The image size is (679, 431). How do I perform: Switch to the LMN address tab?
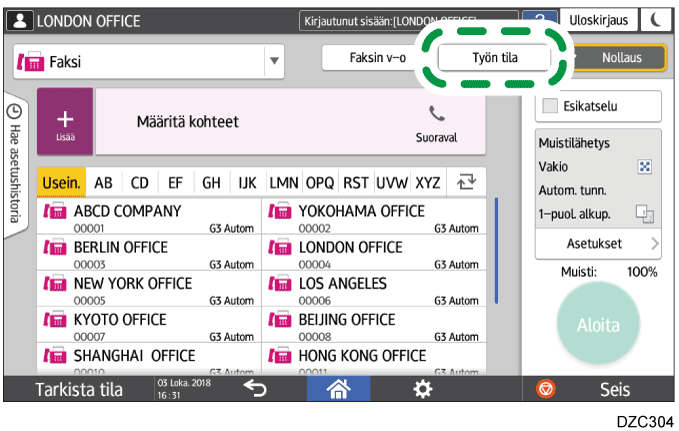[285, 182]
